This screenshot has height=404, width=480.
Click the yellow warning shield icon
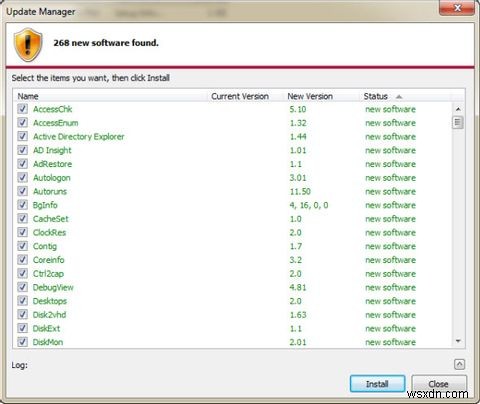[28, 45]
